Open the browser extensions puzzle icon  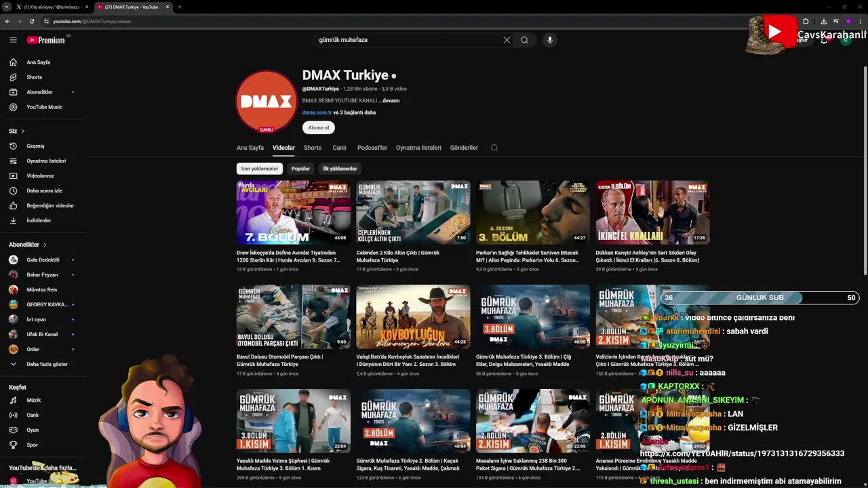point(806,21)
